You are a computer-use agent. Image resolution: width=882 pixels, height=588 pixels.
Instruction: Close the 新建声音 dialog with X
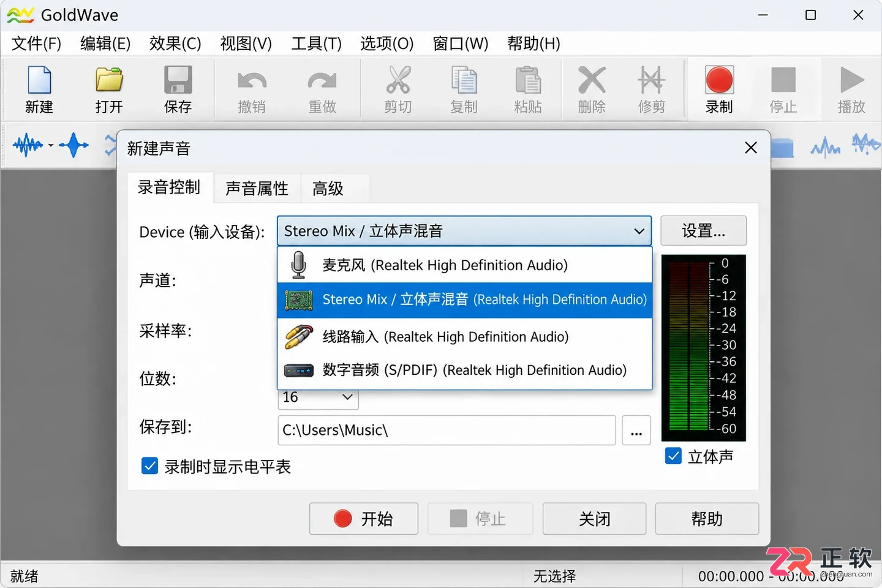click(751, 148)
